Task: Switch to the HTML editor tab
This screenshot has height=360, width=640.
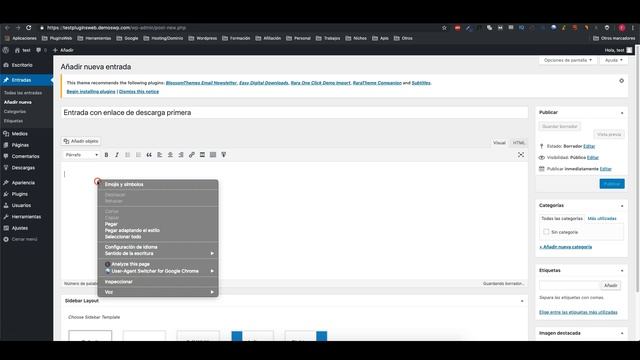Action: point(518,143)
